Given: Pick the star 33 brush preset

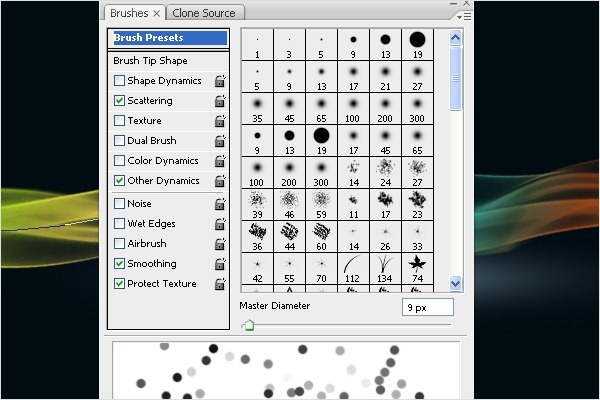Looking at the screenshot, I should coord(417,237).
